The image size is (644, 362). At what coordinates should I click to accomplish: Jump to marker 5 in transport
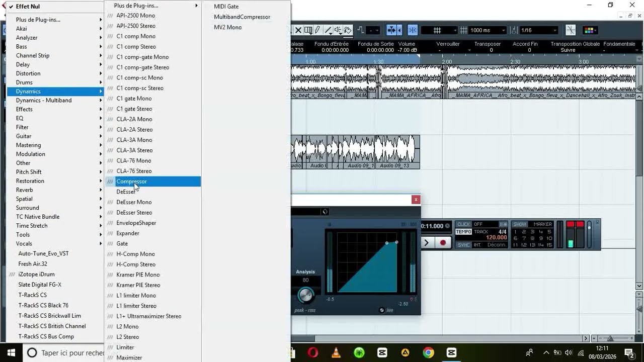coord(549,232)
